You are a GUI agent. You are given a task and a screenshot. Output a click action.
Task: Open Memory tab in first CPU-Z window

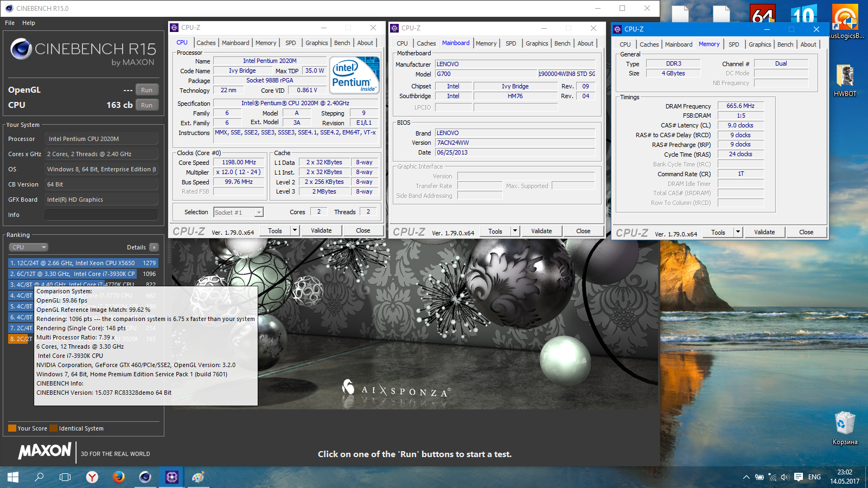coord(266,43)
